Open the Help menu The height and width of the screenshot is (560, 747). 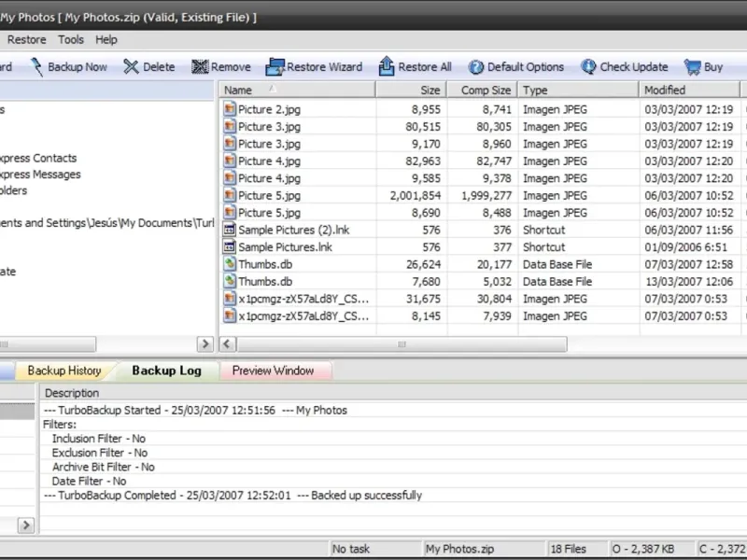106,39
